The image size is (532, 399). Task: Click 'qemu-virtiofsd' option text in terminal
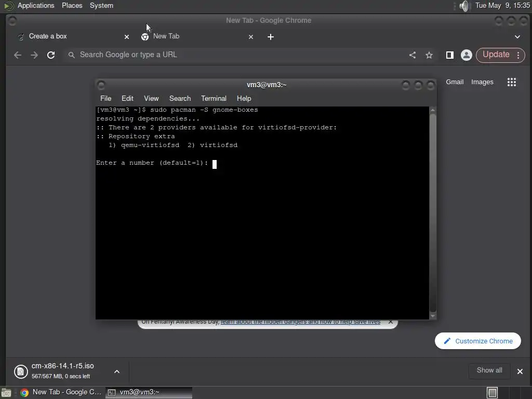(x=150, y=145)
